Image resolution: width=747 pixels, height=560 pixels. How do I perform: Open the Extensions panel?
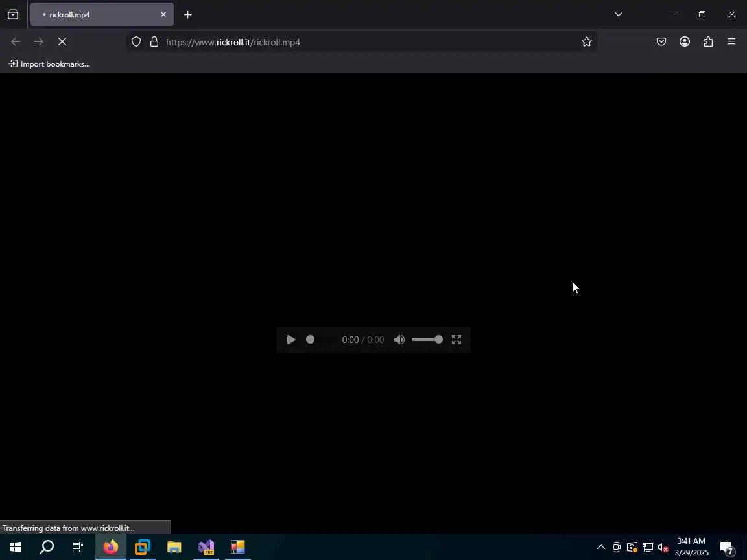708,42
